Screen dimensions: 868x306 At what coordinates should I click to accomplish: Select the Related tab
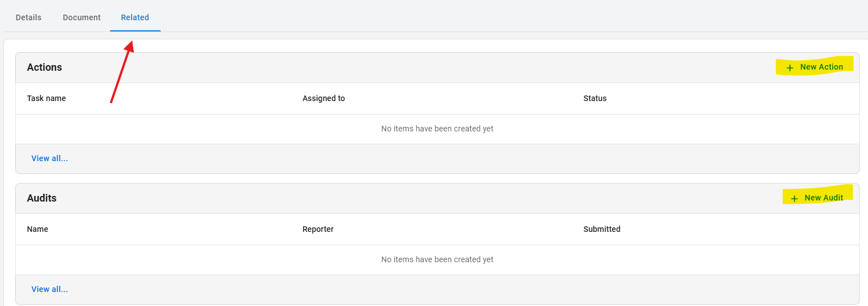click(x=135, y=17)
